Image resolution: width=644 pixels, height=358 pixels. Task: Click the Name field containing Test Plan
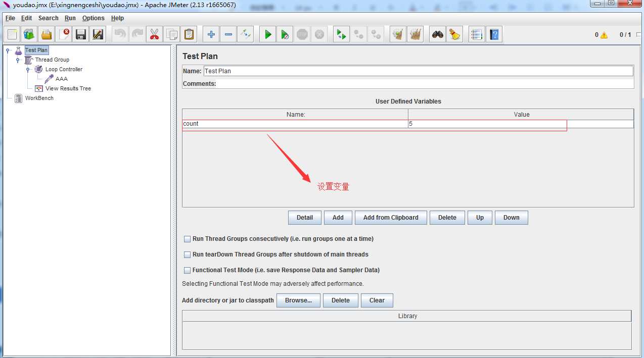418,71
